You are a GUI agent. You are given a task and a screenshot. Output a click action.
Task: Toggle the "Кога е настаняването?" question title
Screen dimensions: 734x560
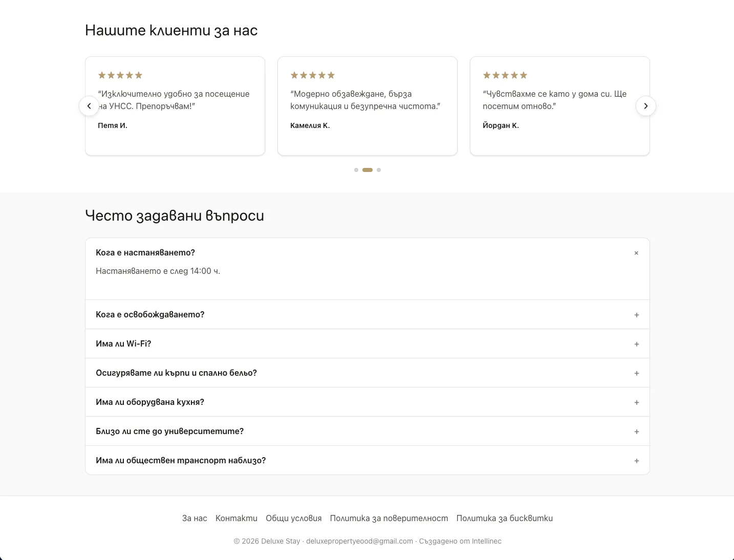145,252
